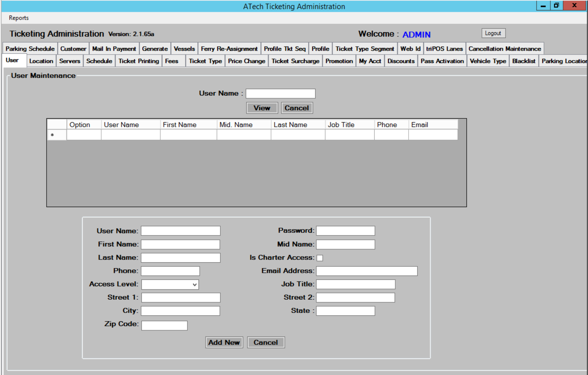Open the Promotion tab

(339, 61)
